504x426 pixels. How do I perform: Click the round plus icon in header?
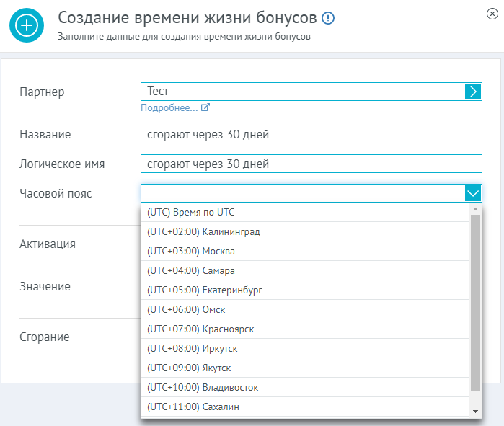pos(27,25)
